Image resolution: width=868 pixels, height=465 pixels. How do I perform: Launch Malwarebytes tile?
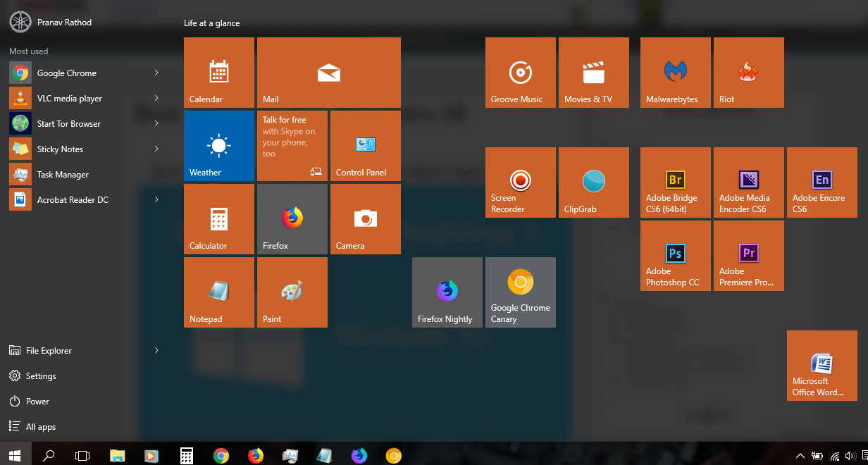coord(676,73)
